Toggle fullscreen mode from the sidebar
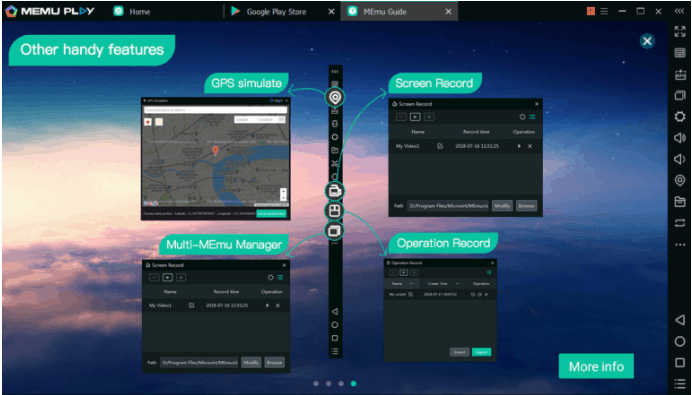The width and height of the screenshot is (692, 395). [x=680, y=31]
